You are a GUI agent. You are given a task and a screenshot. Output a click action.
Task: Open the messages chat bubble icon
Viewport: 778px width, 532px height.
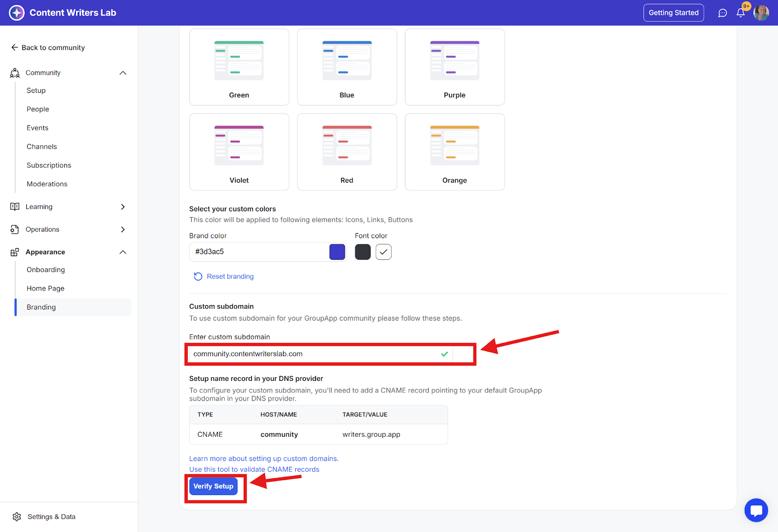tap(723, 13)
